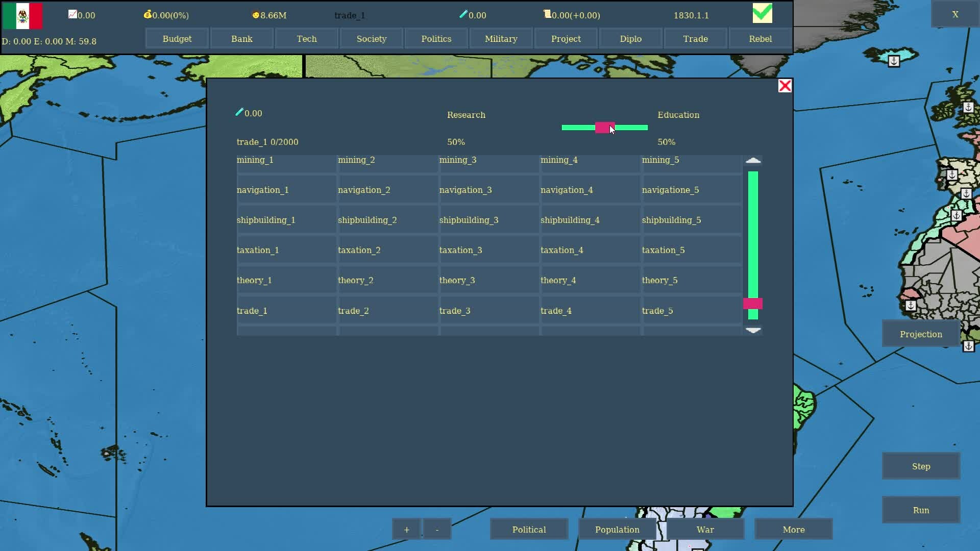Click the gold money bag icon
980x551 pixels.
pyautogui.click(x=148, y=14)
